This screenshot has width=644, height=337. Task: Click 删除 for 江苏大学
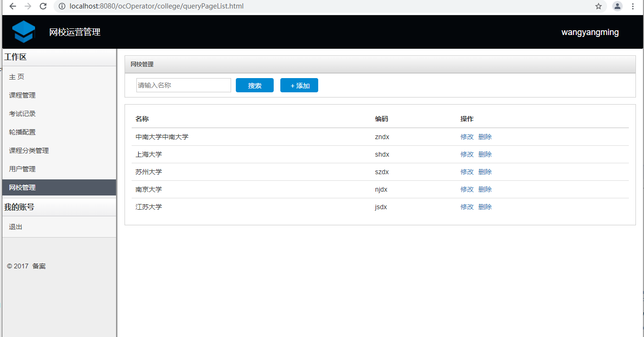485,207
